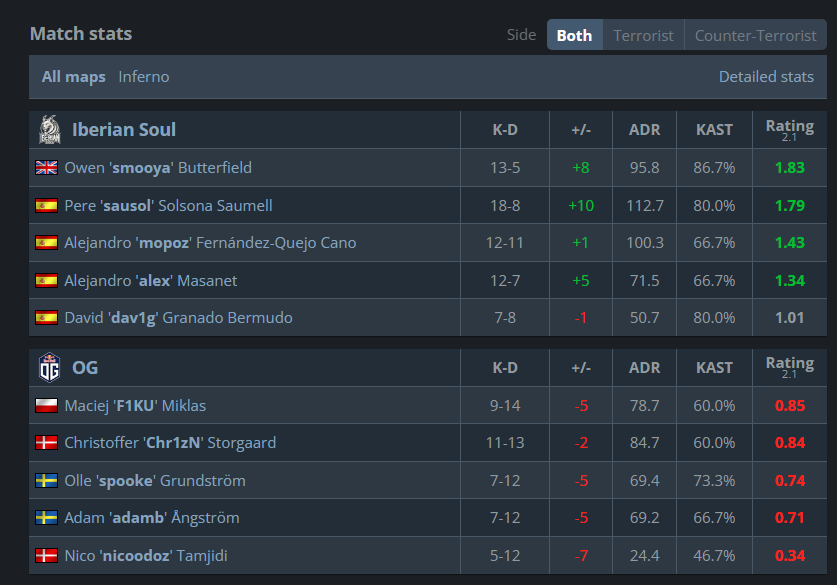
Task: Click the Danish flag next to Chr1zN
Action: point(46,442)
